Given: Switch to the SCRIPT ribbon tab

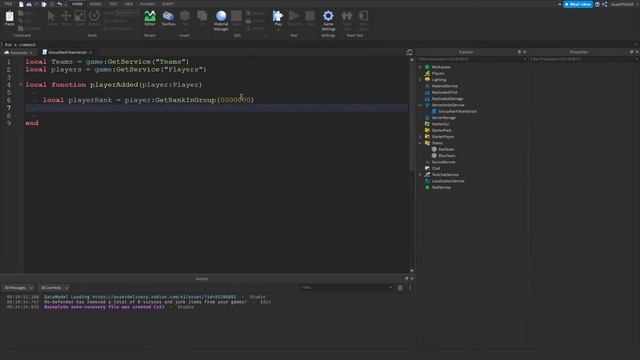Looking at the screenshot, I should point(168,4).
